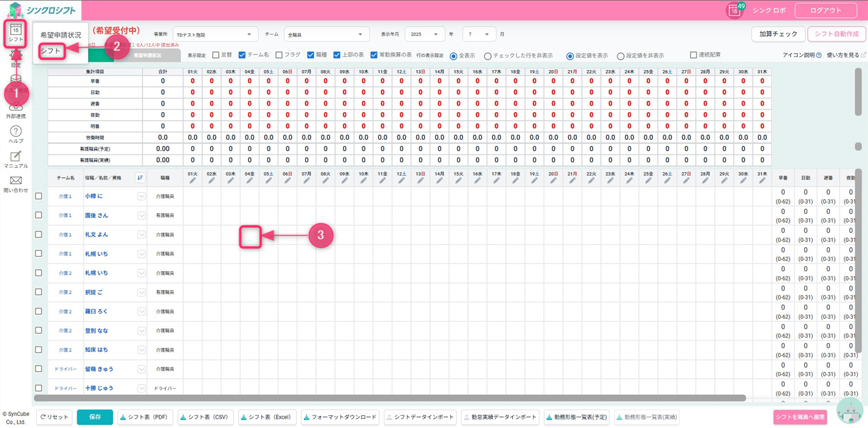868x428 pixels.
Task: Select the 設定値を表示 radio button
Action: (x=570, y=56)
